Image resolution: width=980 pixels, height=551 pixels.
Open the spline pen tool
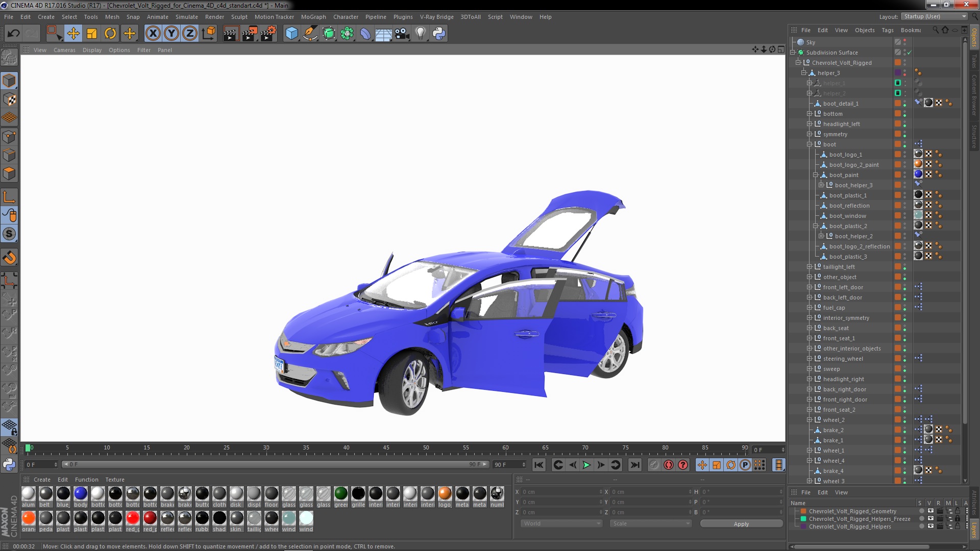coord(310,34)
